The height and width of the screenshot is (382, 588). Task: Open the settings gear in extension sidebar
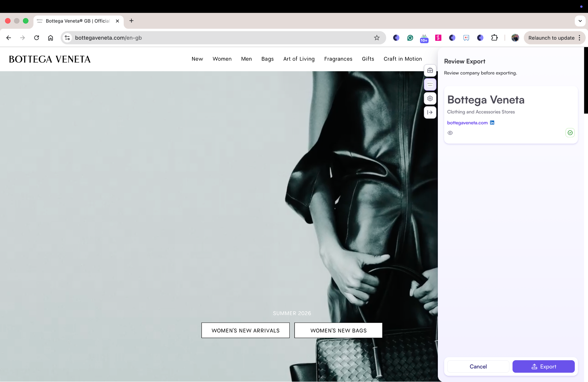pos(430,99)
